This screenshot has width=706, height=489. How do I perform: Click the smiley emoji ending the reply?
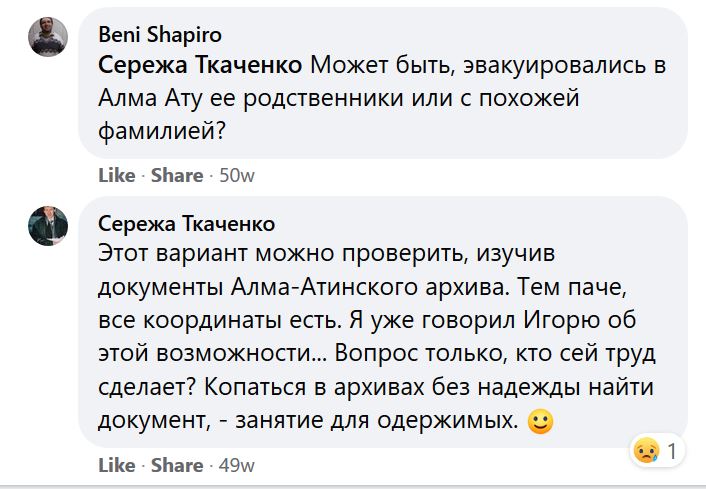coord(540,424)
